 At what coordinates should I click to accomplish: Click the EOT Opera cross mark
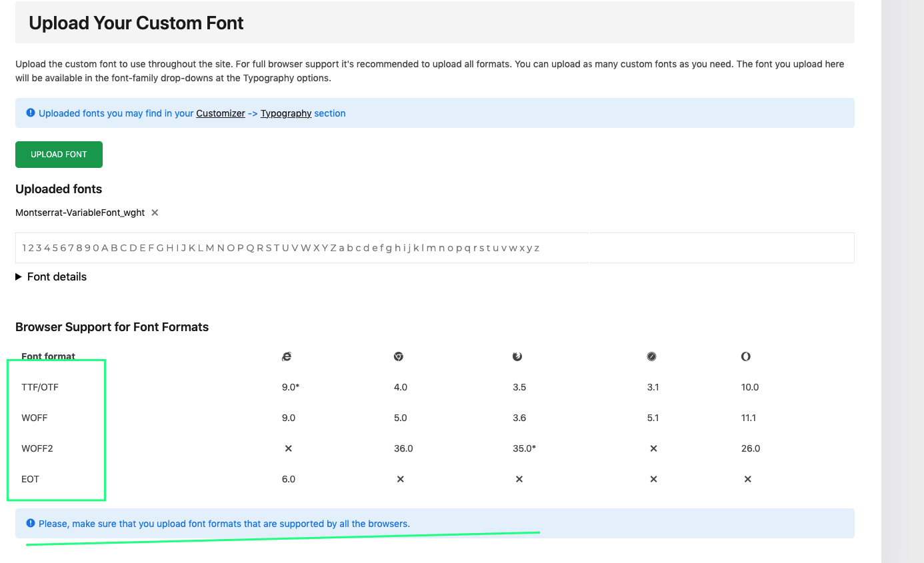[x=748, y=479]
